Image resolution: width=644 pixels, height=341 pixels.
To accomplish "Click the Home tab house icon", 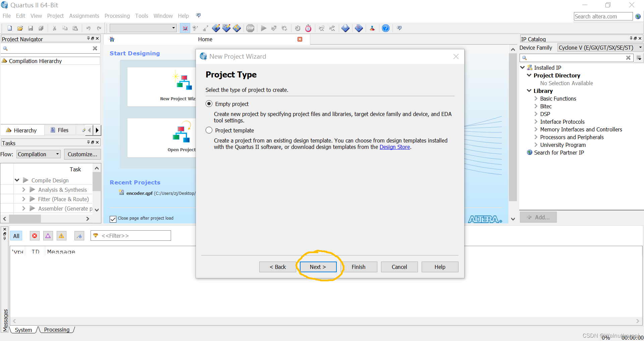I will (x=112, y=39).
